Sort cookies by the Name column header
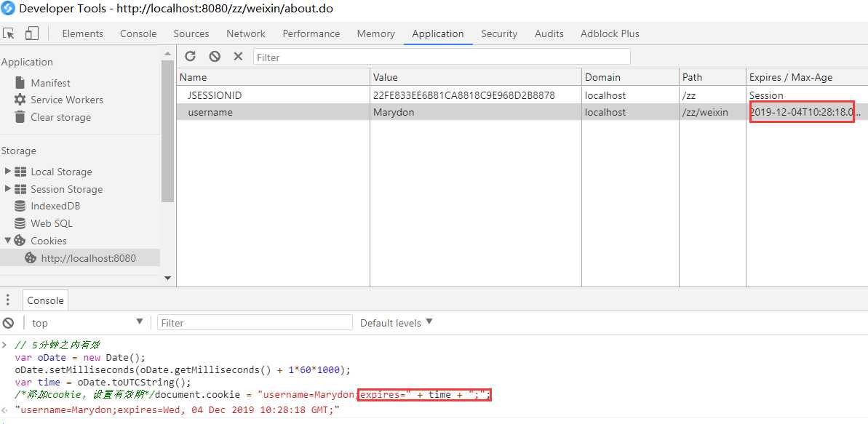This screenshot has height=424, width=868. (x=273, y=78)
